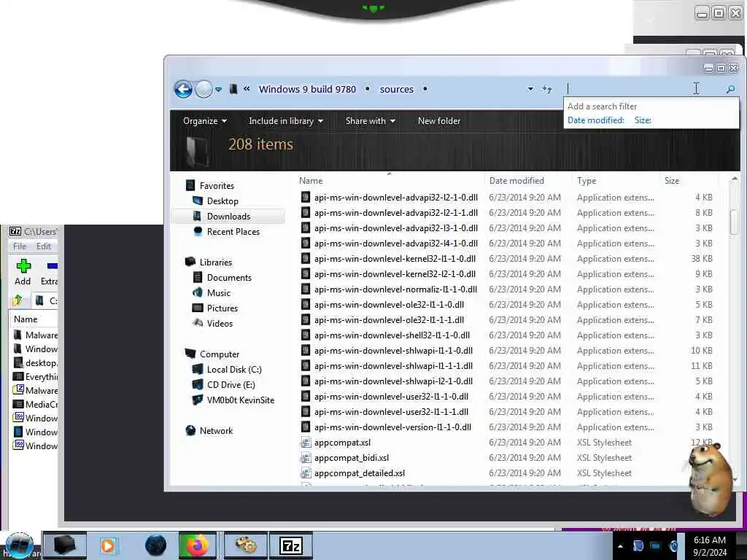Click the Back arrow in Explorer
The image size is (747, 560).
click(183, 89)
